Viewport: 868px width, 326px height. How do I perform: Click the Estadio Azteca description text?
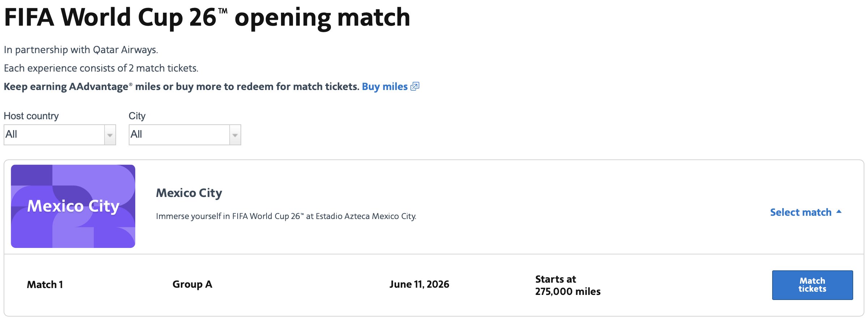tap(286, 216)
